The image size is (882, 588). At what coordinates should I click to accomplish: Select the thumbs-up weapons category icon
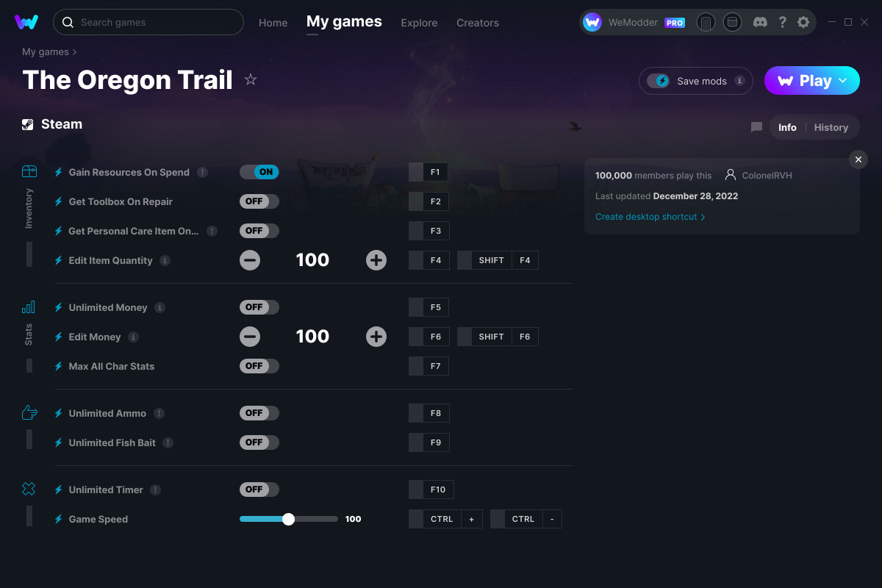click(29, 412)
